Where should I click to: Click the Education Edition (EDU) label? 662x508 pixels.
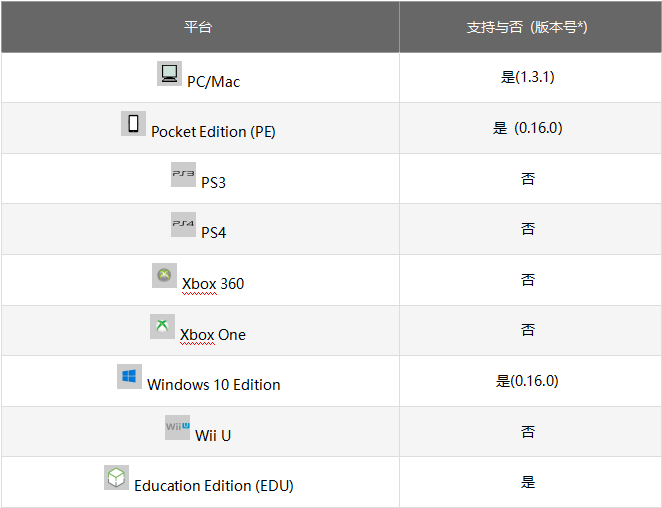(x=214, y=486)
